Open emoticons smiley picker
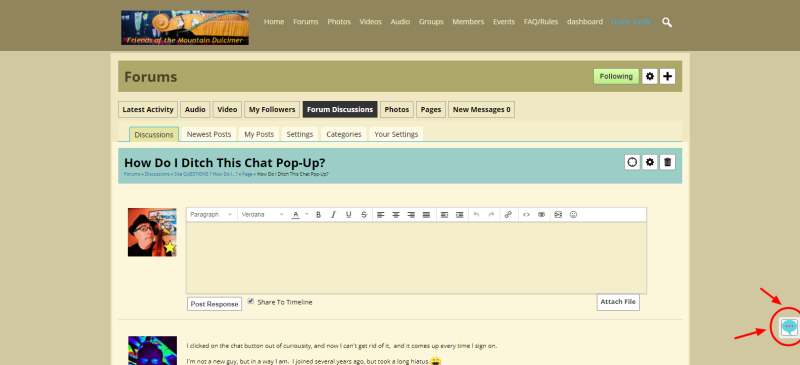 [x=573, y=215]
